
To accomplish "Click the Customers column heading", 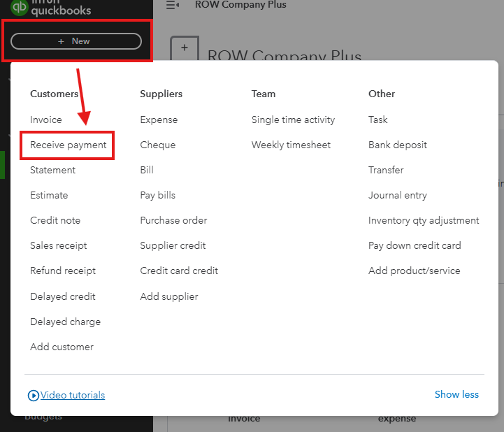I will [x=54, y=94].
